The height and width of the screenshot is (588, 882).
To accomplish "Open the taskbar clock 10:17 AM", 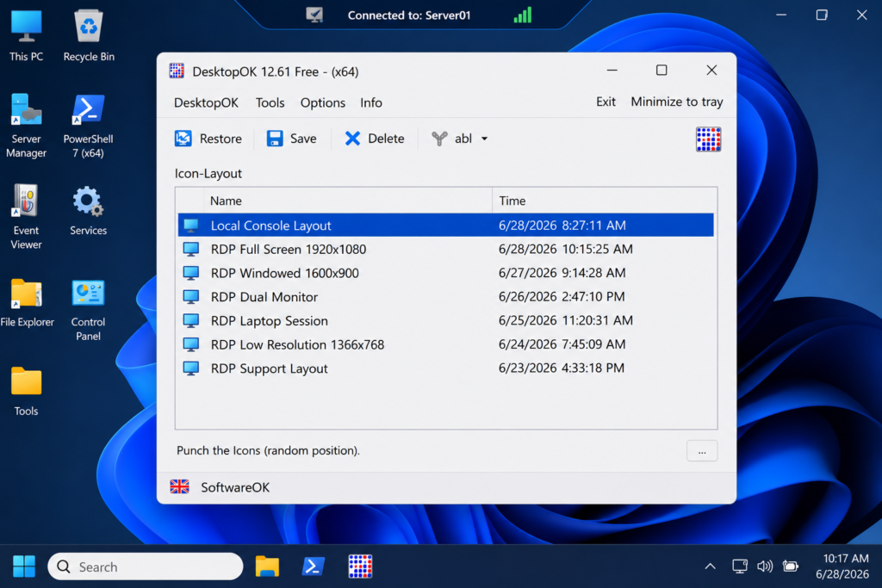I will tap(842, 566).
